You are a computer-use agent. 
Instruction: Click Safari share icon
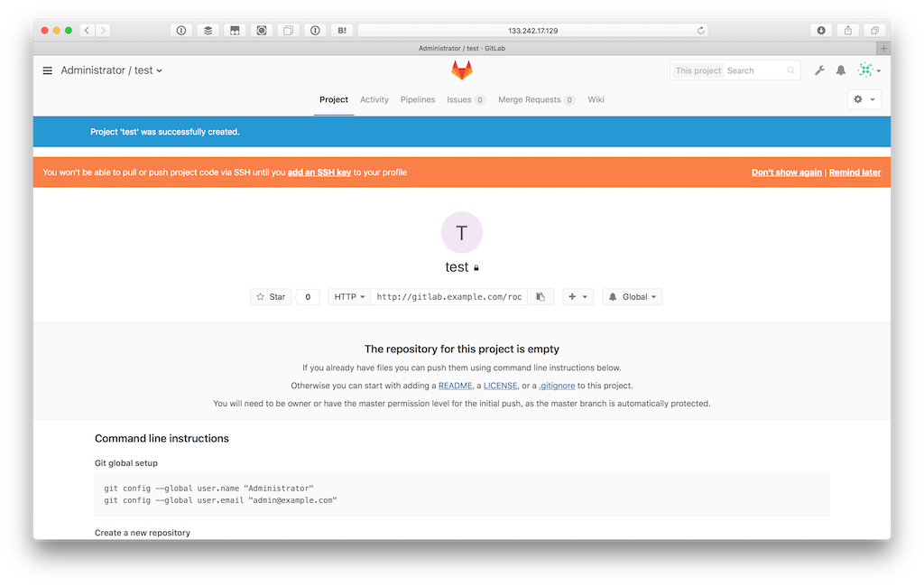click(848, 31)
